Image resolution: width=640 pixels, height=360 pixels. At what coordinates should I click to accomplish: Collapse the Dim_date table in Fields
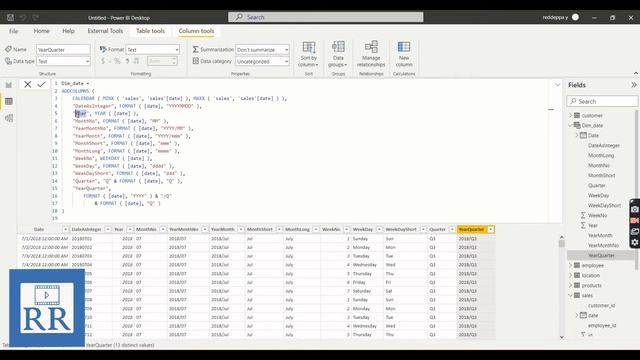click(x=571, y=125)
